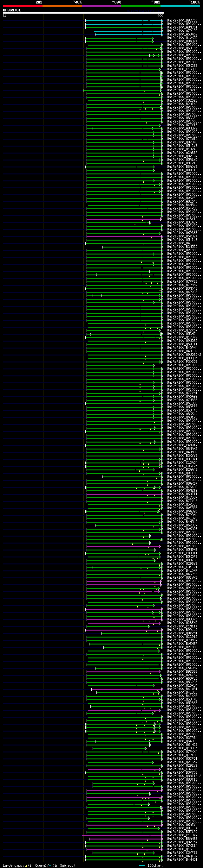This screenshot has width=203, height=868.
Task: Open hit UniRef100_Q10K55
Action: (x=182, y=38)
